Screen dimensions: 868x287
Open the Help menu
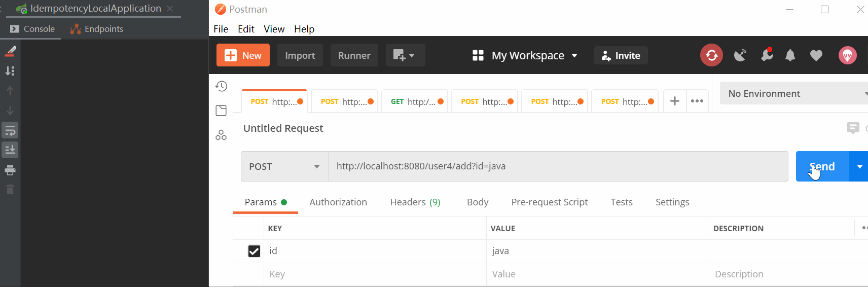pyautogui.click(x=304, y=29)
